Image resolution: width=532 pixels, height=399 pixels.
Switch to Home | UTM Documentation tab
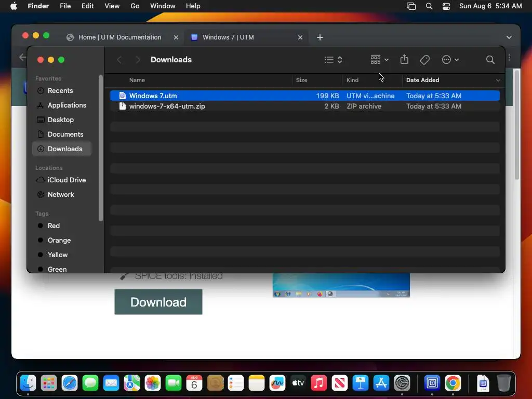click(x=119, y=37)
